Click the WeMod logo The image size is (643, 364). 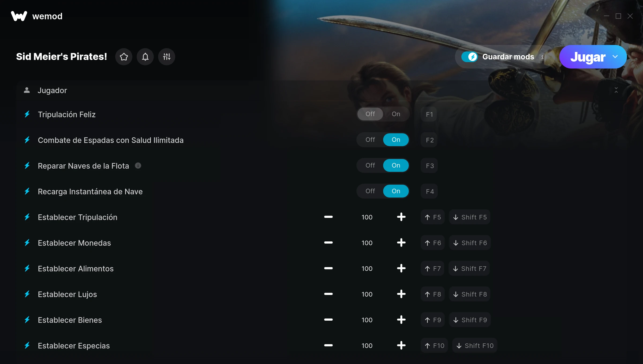(19, 16)
